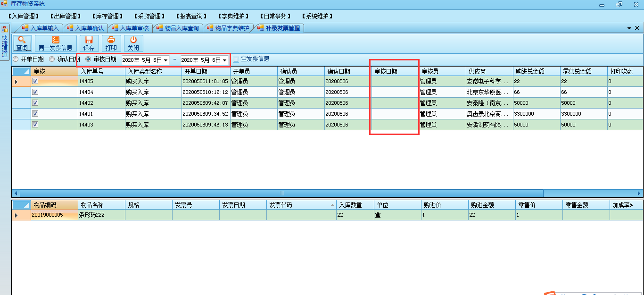
Task: Click the 关闭 power toolbar button
Action: (133, 43)
